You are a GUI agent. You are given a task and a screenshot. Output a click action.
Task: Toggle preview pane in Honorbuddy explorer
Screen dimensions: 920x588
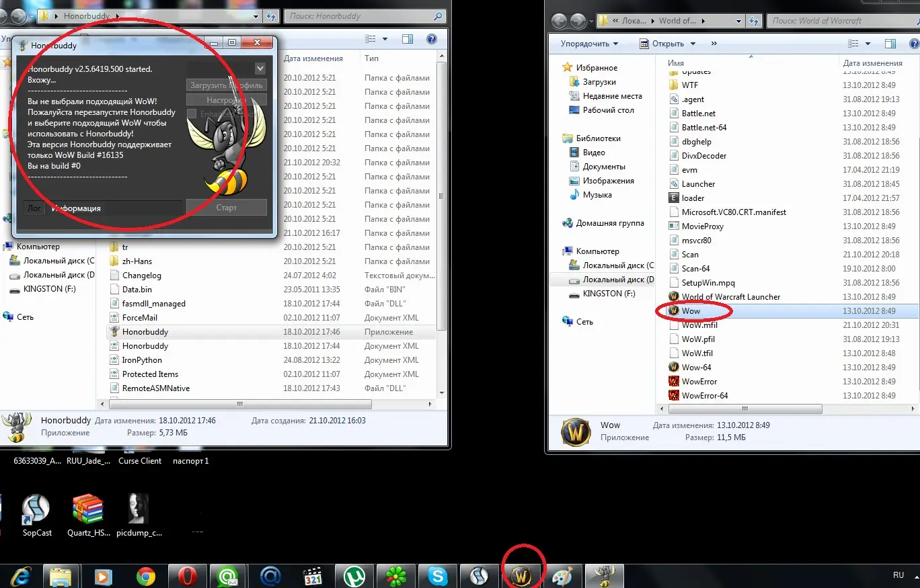409,39
